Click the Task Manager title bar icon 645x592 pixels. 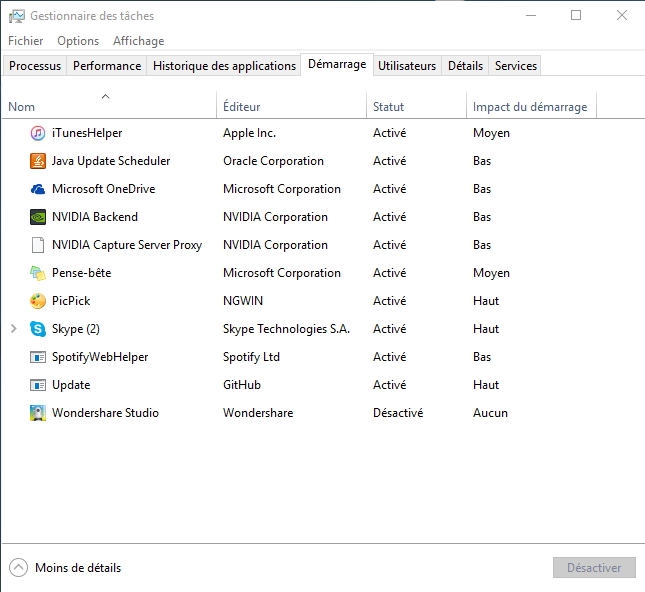[17, 16]
